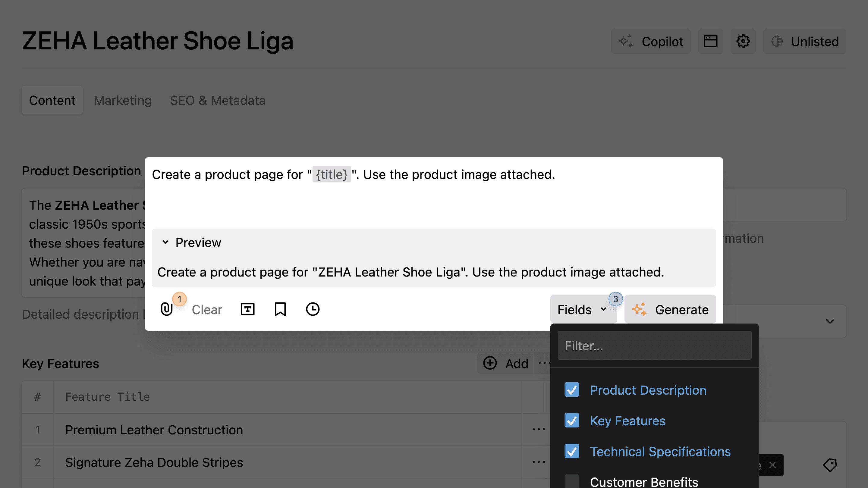Click the tag icon at lower right
868x488 pixels.
point(830,465)
